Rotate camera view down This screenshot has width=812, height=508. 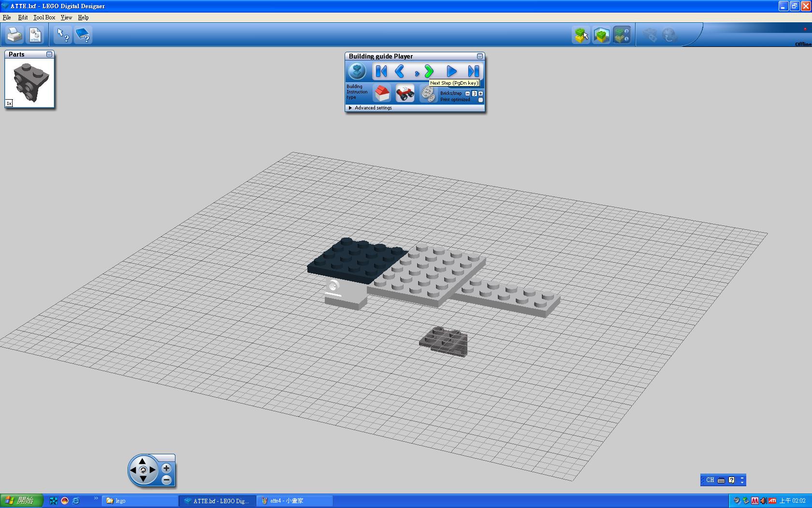(x=143, y=478)
